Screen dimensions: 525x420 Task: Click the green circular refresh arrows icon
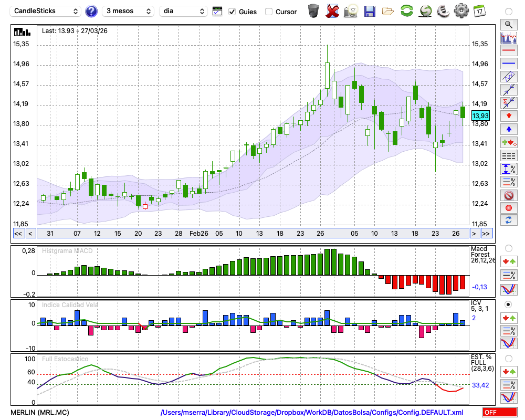[x=406, y=10]
